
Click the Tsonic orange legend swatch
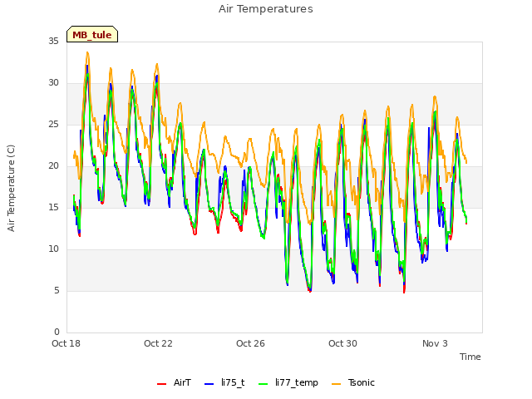[x=336, y=384]
